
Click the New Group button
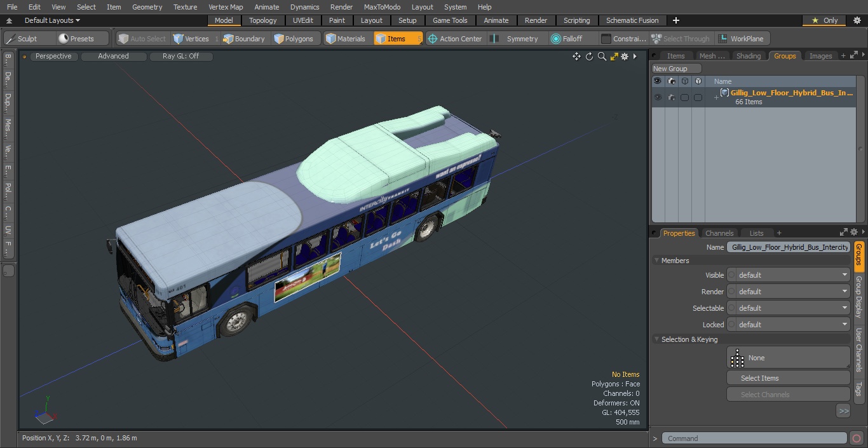[x=676, y=69]
